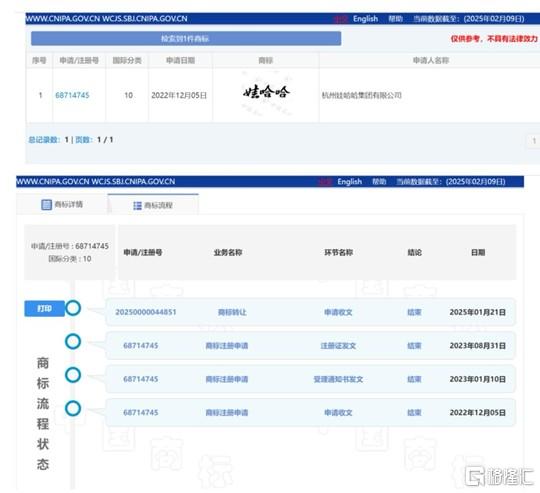The image size is (540, 493).
Task: Click 商标注册申请 in the 2022年12月05日 row
Action: pyautogui.click(x=227, y=412)
